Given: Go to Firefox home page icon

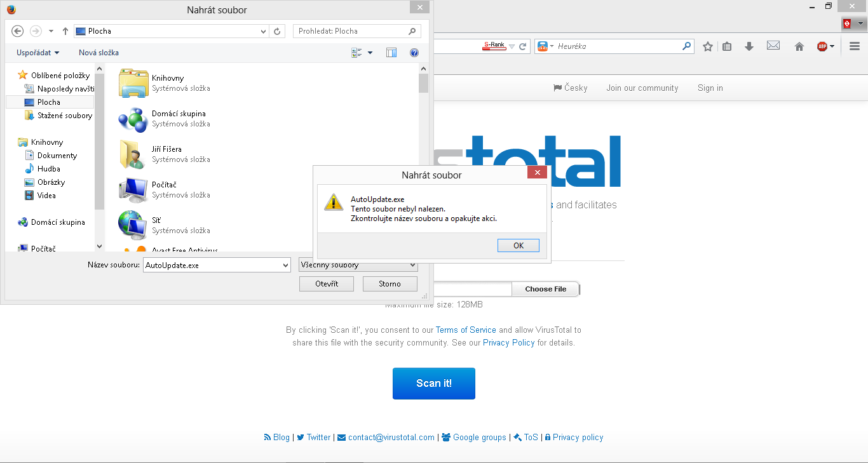Looking at the screenshot, I should tap(799, 46).
